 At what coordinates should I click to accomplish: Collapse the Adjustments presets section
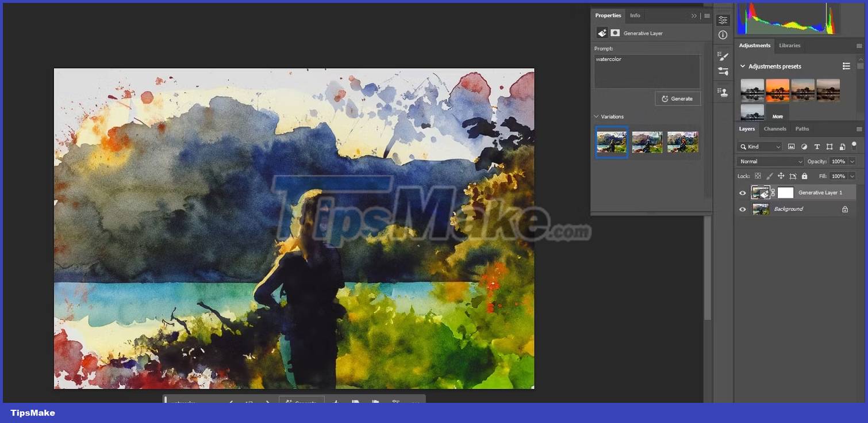pyautogui.click(x=743, y=66)
